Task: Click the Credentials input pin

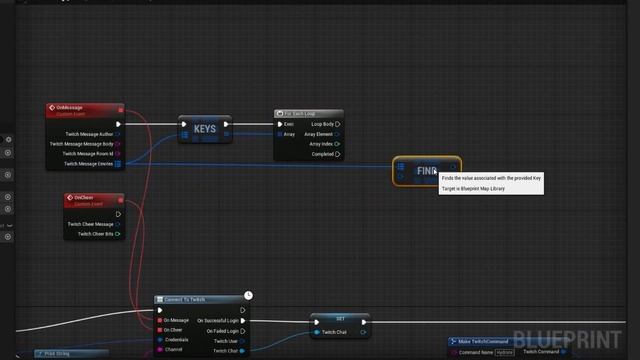Action: pos(160,340)
